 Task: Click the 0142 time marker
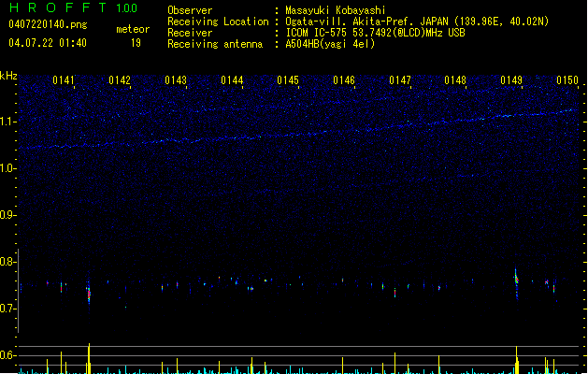click(x=120, y=80)
